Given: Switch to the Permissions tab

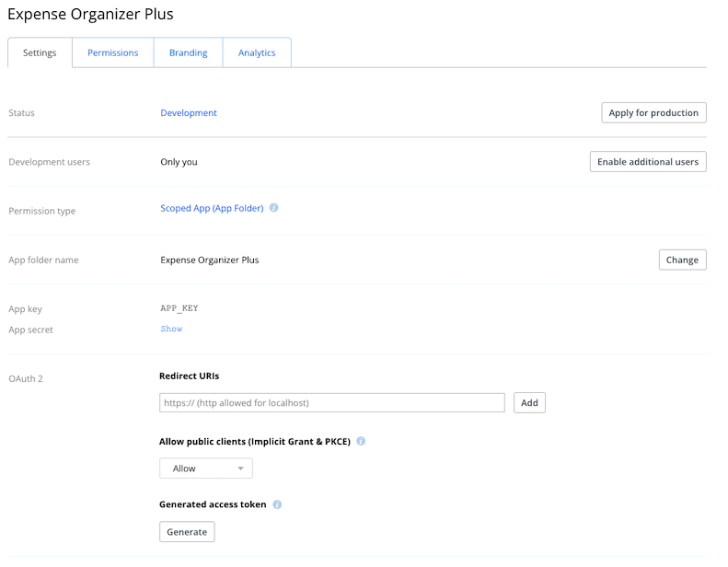Looking at the screenshot, I should (x=113, y=52).
